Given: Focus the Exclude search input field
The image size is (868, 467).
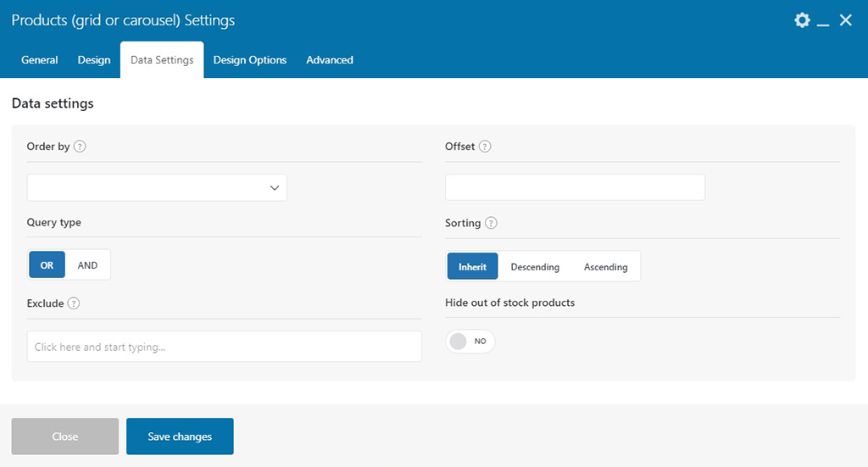Looking at the screenshot, I should tap(224, 347).
